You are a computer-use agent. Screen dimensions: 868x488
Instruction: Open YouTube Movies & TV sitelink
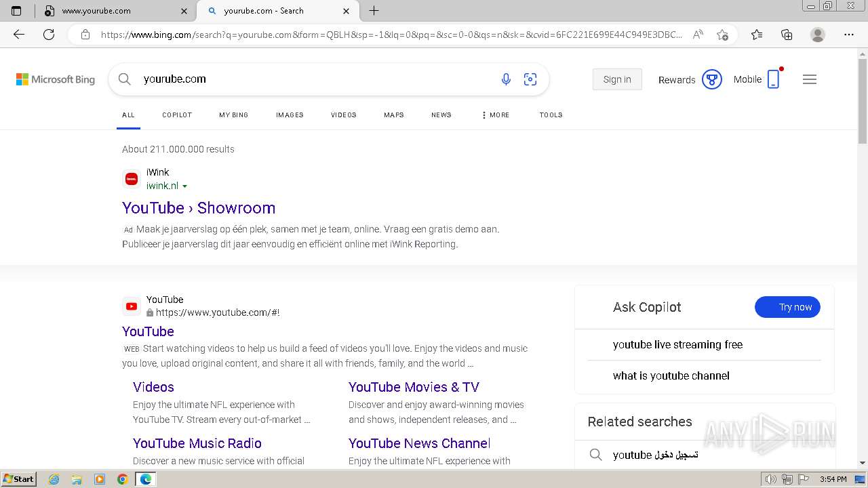pyautogui.click(x=414, y=387)
